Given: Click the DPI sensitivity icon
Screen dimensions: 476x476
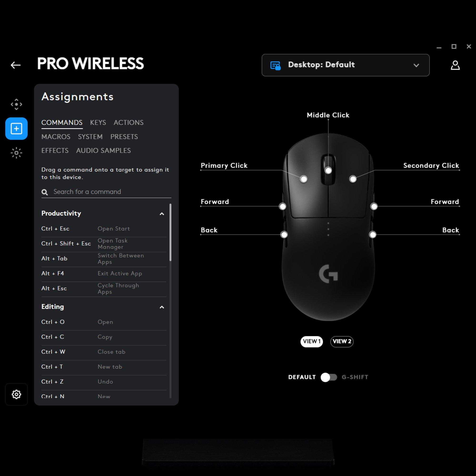Looking at the screenshot, I should pos(17,105).
